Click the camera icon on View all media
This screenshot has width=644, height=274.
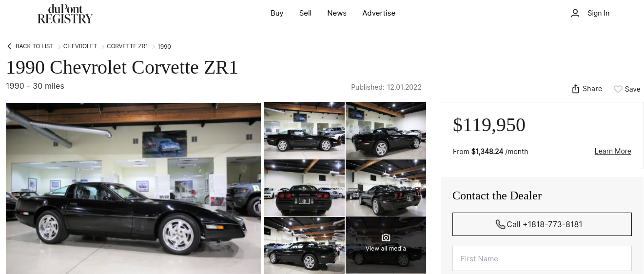click(386, 237)
